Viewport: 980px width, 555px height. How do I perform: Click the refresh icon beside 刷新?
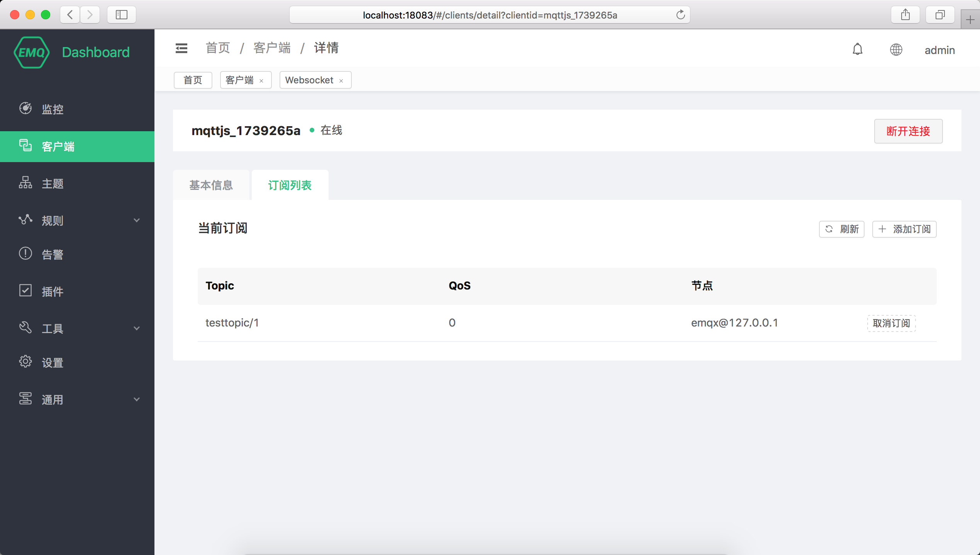pos(829,229)
